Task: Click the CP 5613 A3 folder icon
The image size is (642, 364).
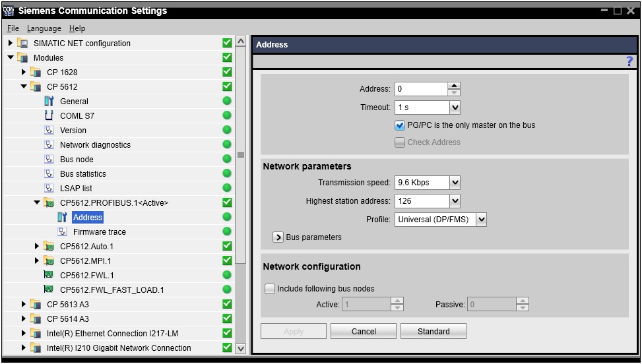Action: click(36, 304)
